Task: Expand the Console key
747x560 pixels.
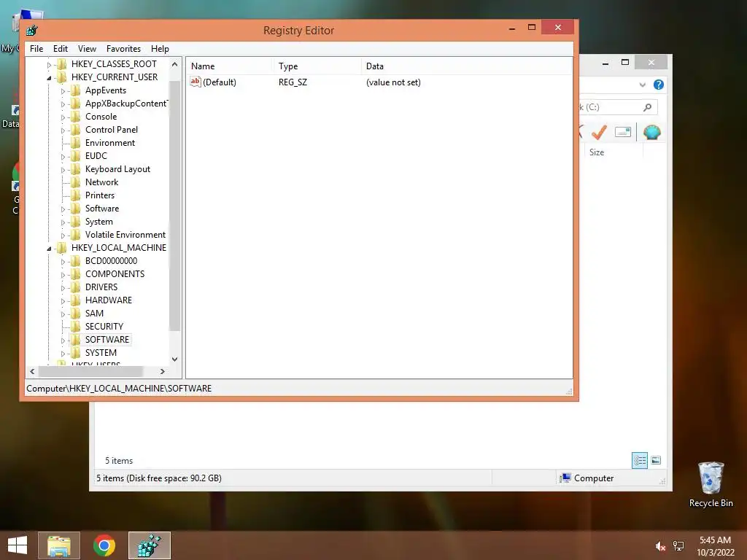Action: click(63, 117)
